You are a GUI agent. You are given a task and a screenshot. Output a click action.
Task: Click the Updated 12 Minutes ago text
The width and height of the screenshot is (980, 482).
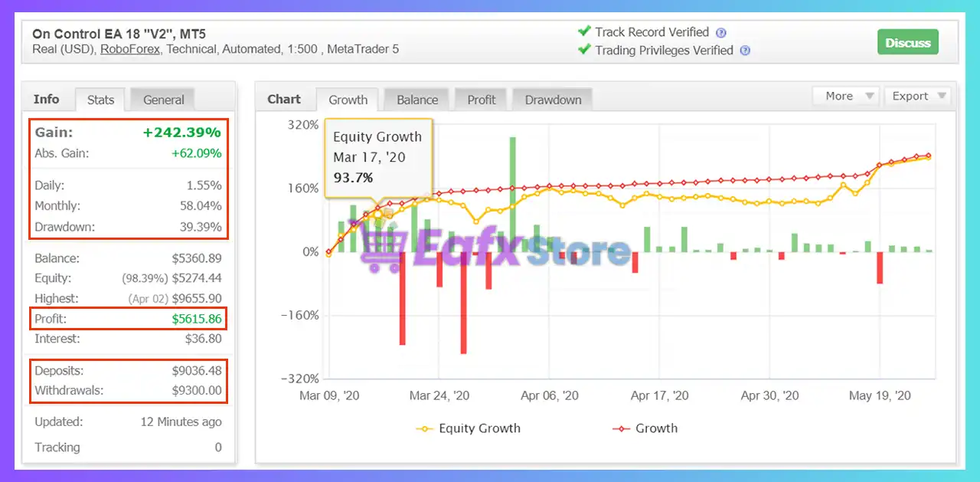coord(181,421)
